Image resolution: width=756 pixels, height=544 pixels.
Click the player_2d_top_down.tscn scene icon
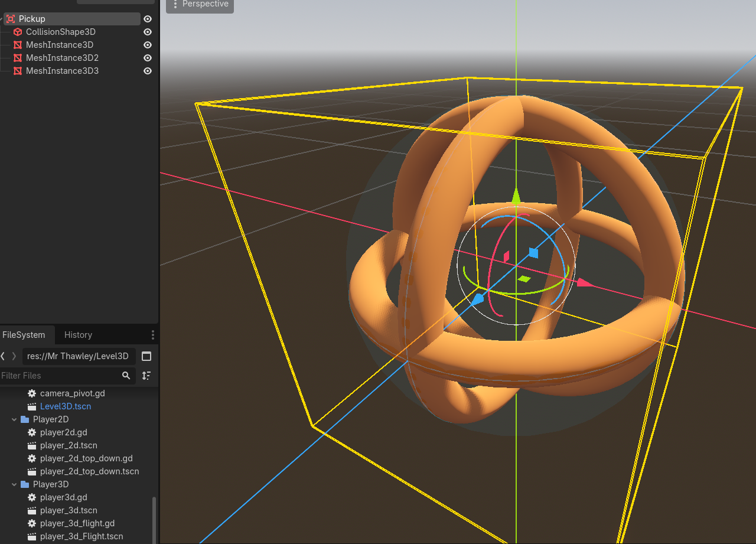[x=32, y=471]
